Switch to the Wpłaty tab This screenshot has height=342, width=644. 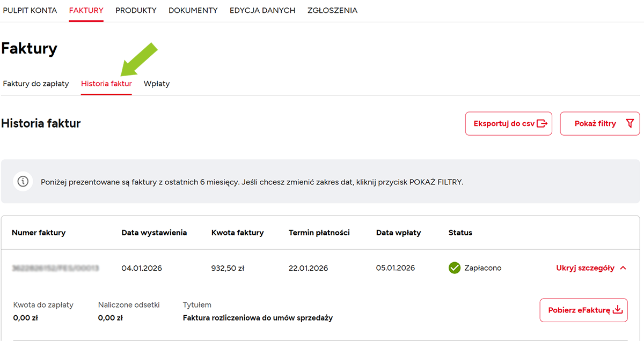coord(157,84)
